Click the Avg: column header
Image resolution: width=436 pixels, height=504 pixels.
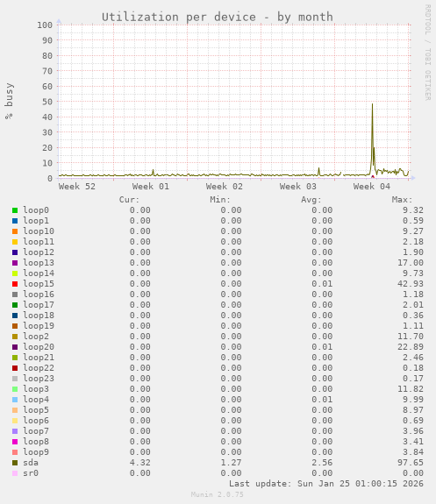click(x=311, y=200)
